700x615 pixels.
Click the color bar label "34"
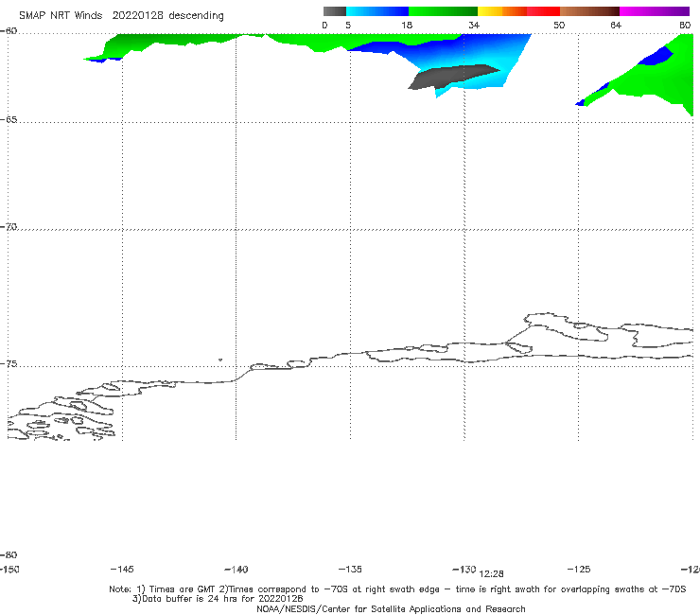tap(474, 25)
